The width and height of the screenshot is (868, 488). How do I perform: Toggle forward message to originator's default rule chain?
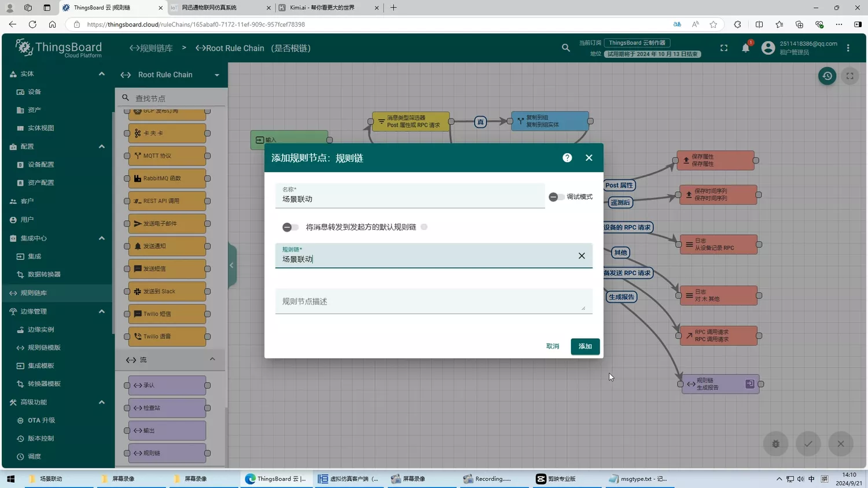(290, 227)
